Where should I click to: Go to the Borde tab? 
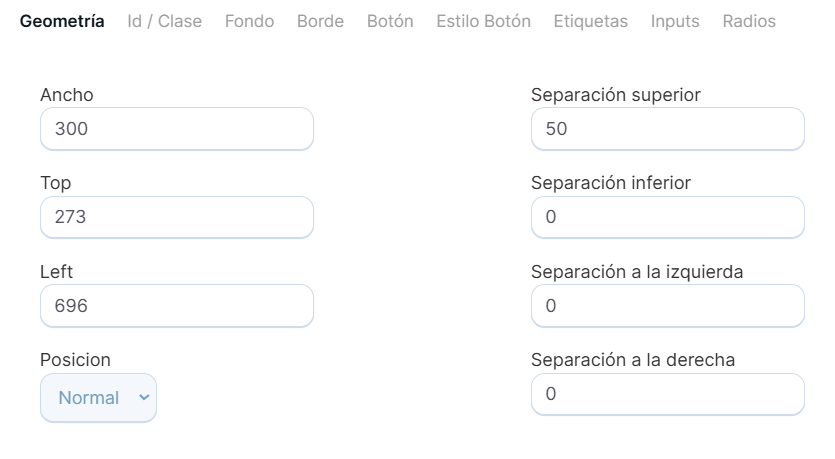click(320, 21)
